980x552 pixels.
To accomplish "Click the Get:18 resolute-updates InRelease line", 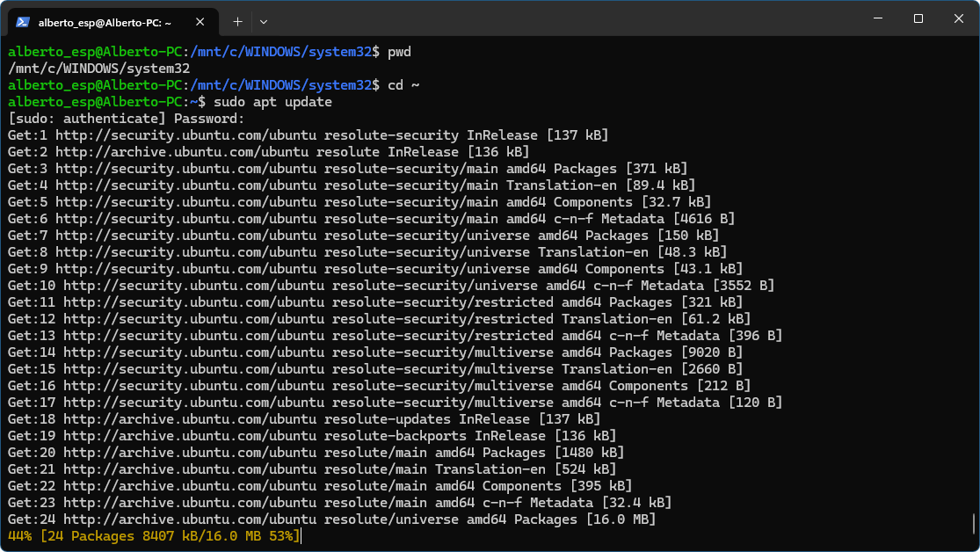I will point(304,419).
